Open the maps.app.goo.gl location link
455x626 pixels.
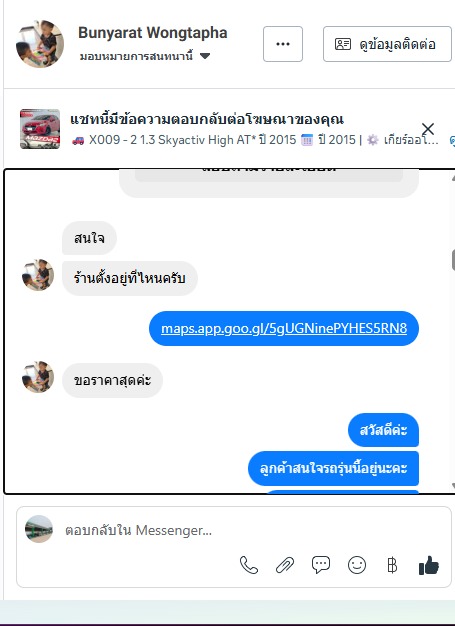tap(284, 328)
